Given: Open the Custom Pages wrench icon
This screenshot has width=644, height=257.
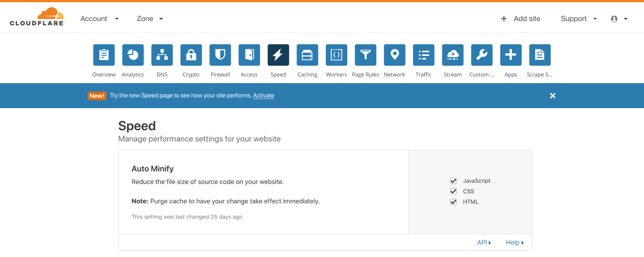Looking at the screenshot, I should (x=482, y=55).
